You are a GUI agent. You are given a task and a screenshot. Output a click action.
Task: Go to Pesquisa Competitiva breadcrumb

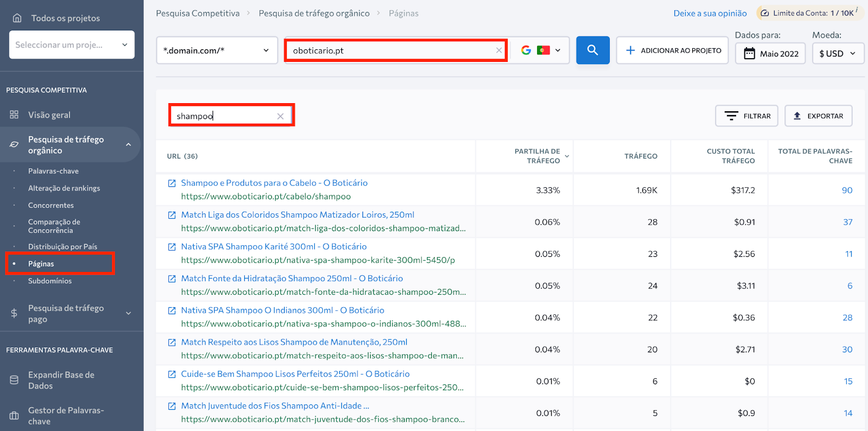197,13
